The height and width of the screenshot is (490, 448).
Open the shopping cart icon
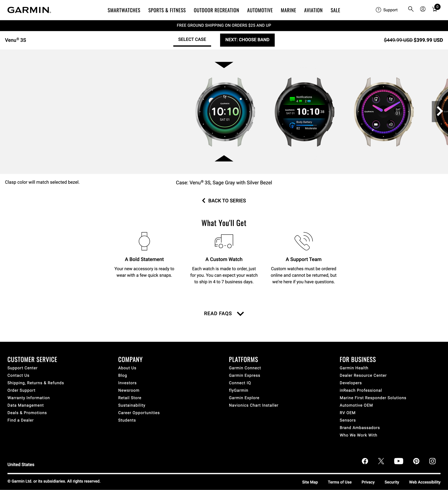435,9
